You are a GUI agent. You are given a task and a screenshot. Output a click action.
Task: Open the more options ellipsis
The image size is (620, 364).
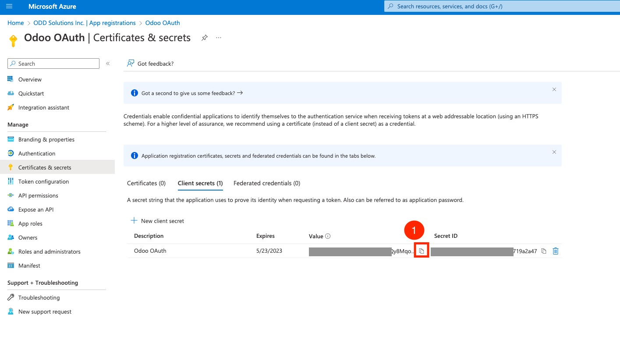tap(219, 38)
